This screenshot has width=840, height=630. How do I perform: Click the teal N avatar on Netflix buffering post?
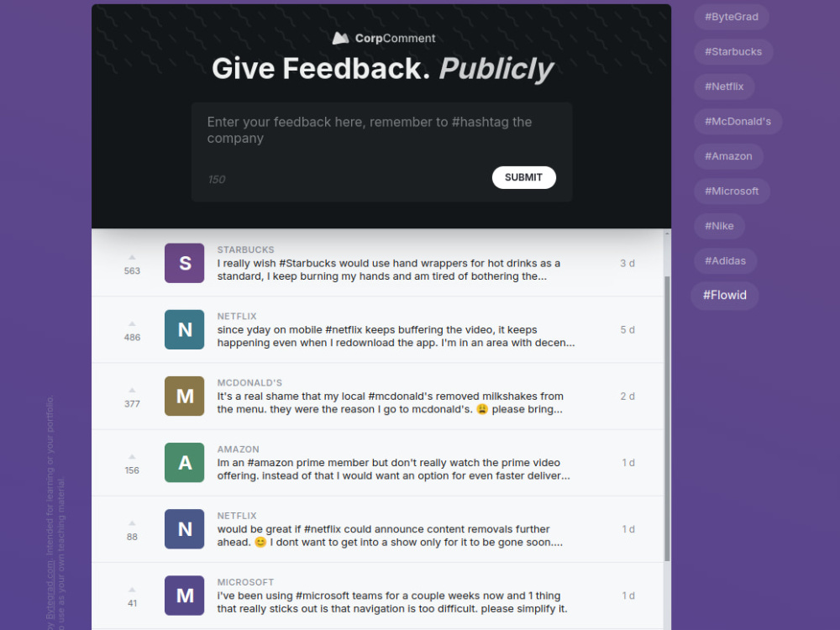pos(184,329)
